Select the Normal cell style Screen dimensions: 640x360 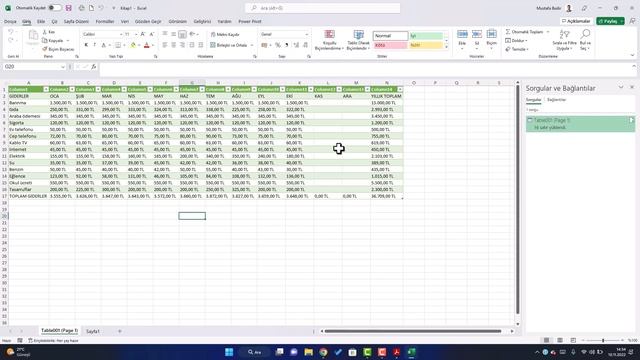[390, 36]
